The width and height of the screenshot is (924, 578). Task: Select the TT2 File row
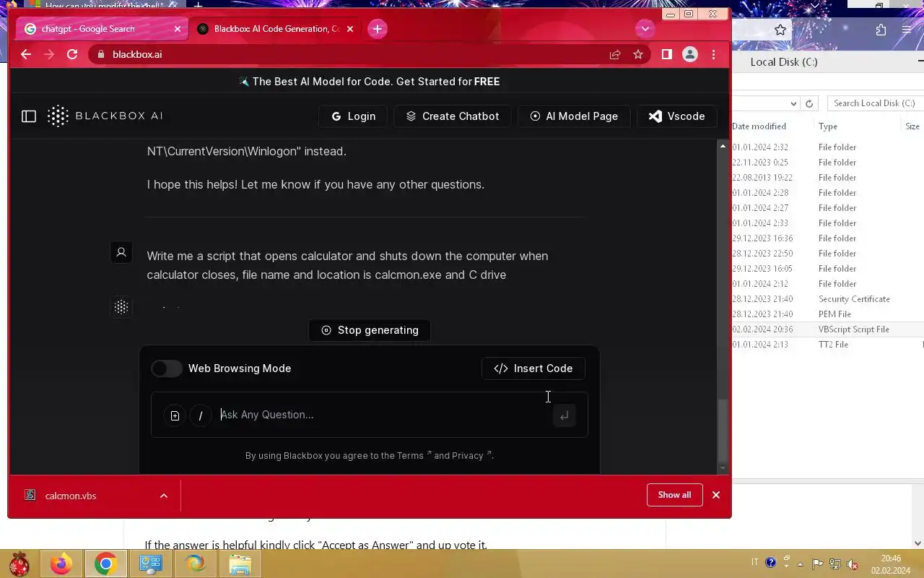pos(828,345)
